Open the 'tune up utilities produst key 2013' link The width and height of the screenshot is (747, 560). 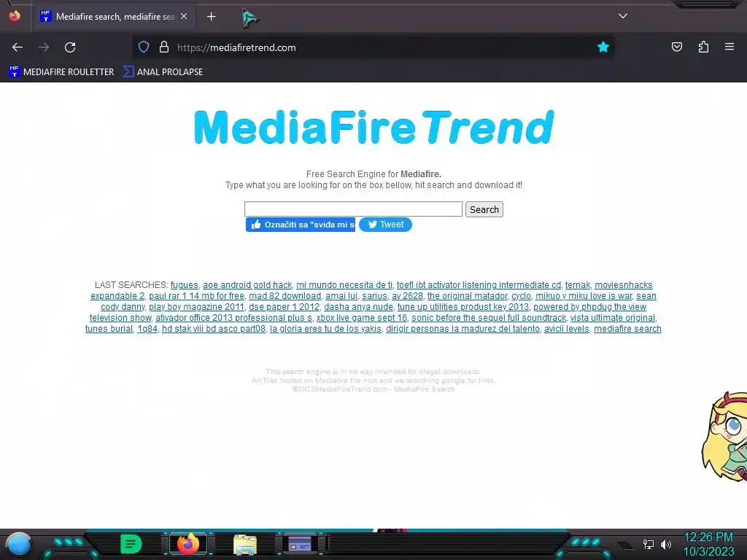(463, 307)
